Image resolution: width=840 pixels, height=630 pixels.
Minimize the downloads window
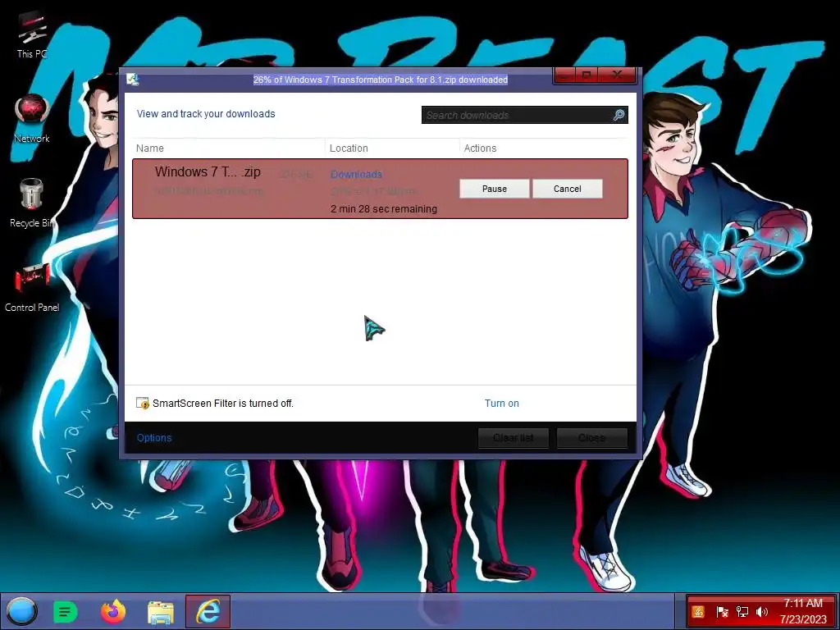click(x=564, y=75)
